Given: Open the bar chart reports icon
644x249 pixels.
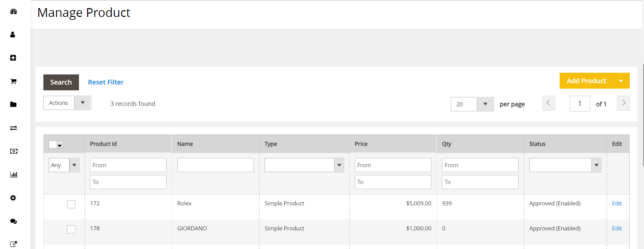Looking at the screenshot, I should (14, 175).
